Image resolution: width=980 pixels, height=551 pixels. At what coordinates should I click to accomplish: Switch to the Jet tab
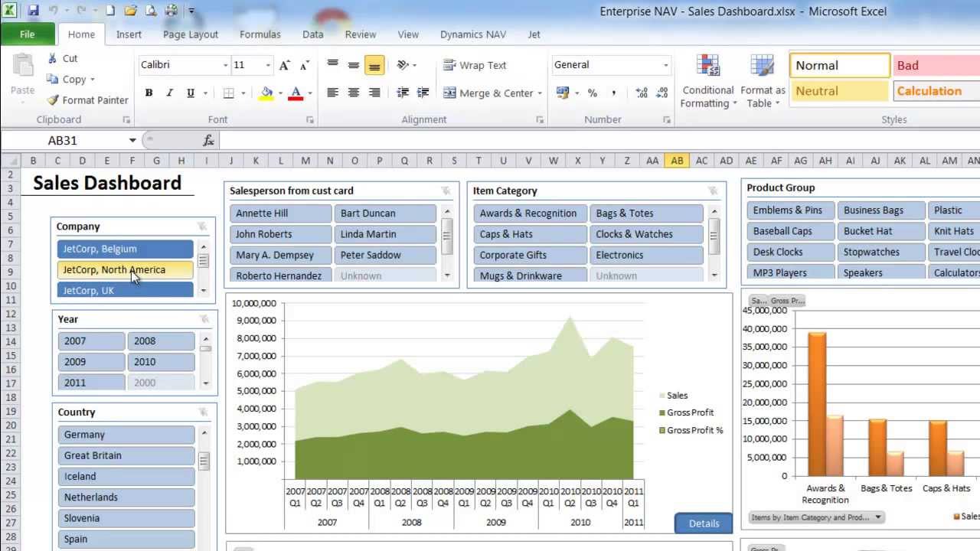click(534, 34)
